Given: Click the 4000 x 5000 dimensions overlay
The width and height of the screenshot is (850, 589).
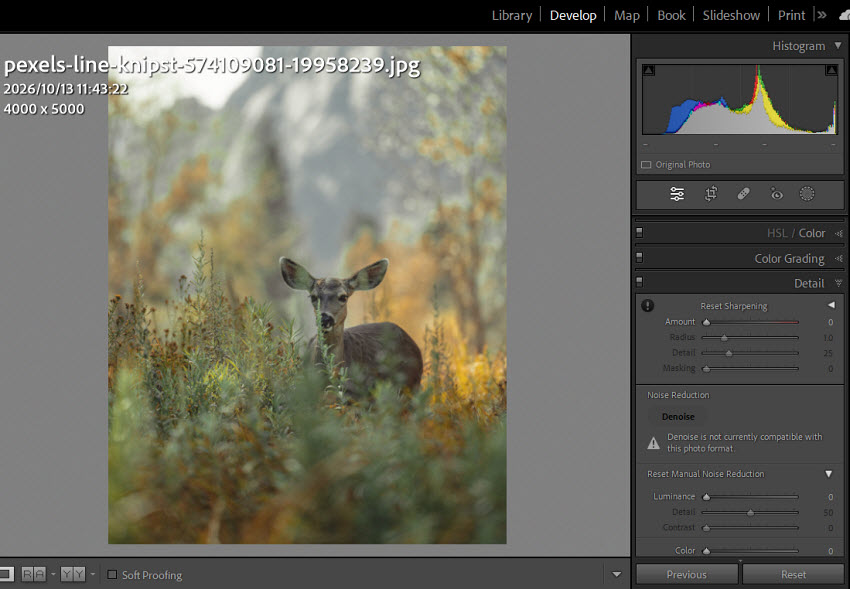Looking at the screenshot, I should (44, 109).
